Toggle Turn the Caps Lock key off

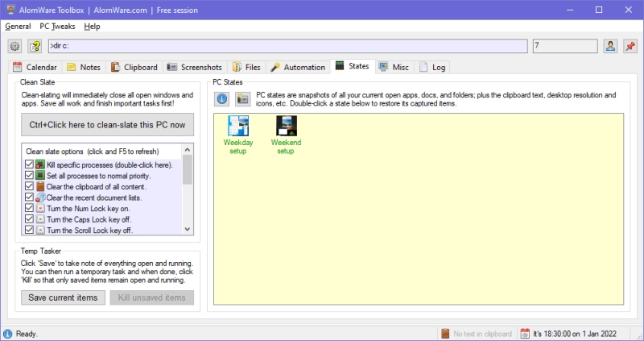pyautogui.click(x=29, y=219)
